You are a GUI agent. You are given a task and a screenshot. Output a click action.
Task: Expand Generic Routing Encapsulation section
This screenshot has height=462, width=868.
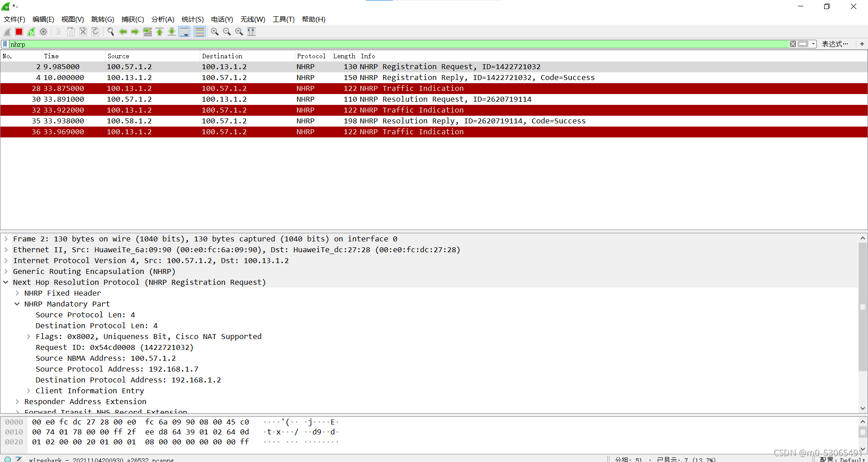6,271
